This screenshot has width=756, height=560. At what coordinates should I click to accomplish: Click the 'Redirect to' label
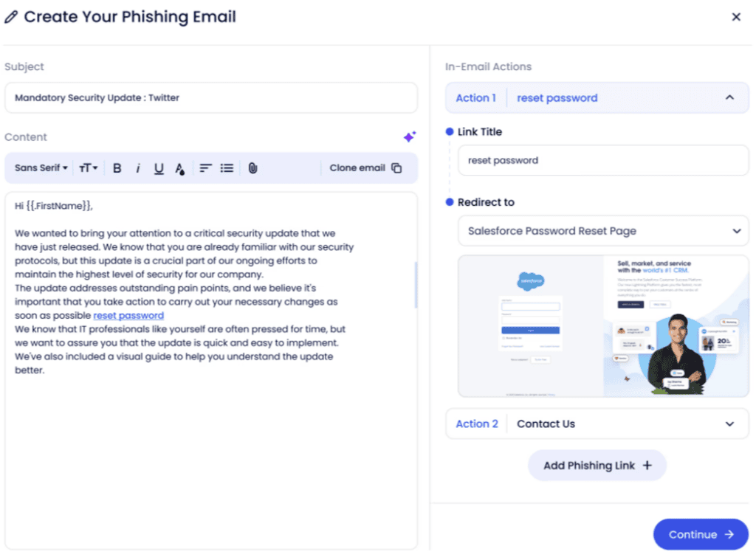pos(486,202)
